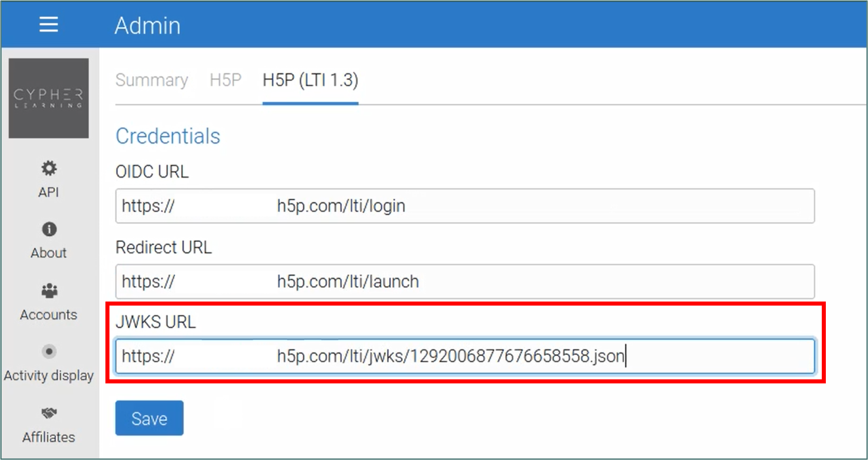This screenshot has width=868, height=460.
Task: Click the Admin page title
Action: [148, 26]
